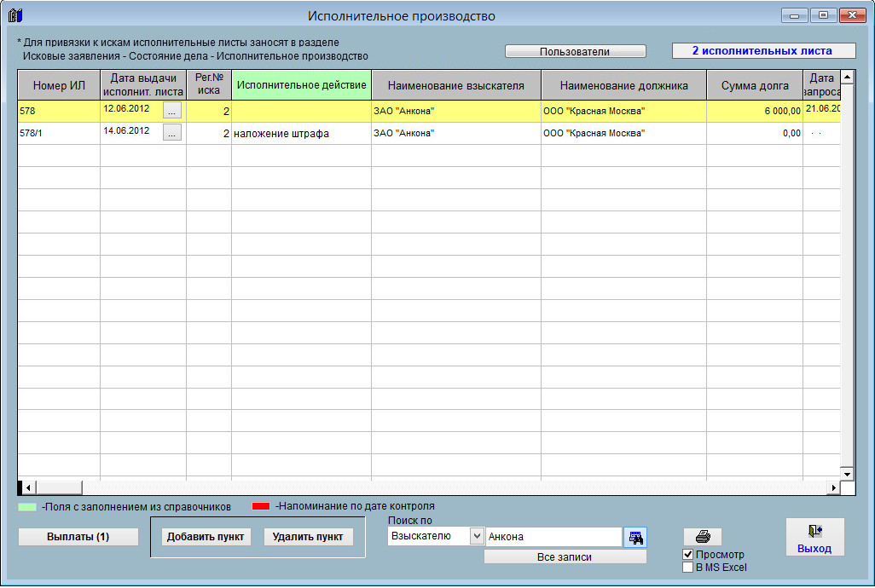Click the 21.06 request date cell
Viewport: 875px width, 588px height.
821,109
